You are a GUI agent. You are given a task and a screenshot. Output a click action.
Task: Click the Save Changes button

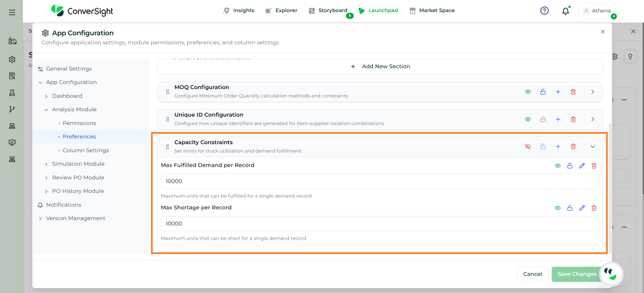577,274
